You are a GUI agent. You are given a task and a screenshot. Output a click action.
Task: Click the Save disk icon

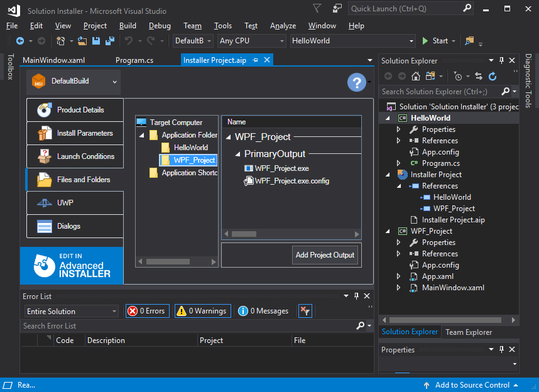click(x=96, y=41)
